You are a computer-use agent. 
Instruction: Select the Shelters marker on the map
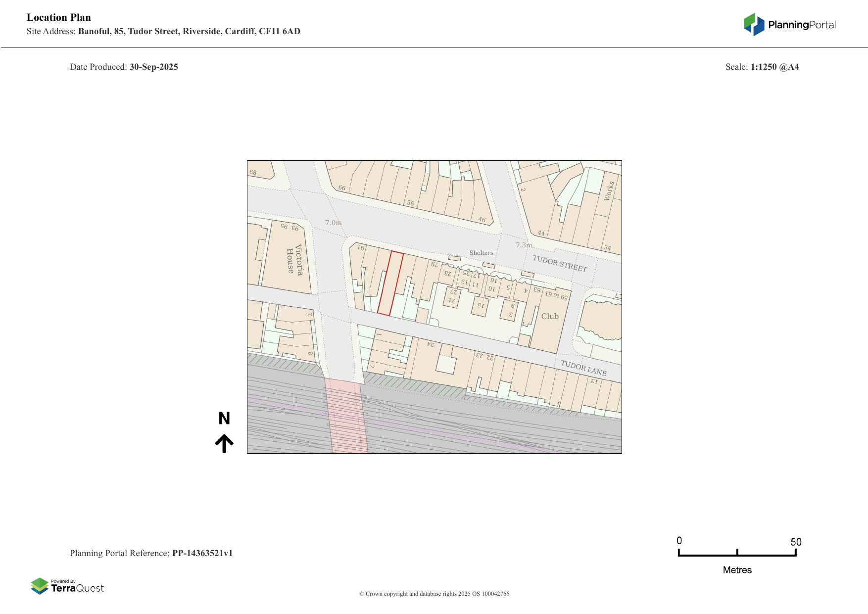(x=481, y=253)
